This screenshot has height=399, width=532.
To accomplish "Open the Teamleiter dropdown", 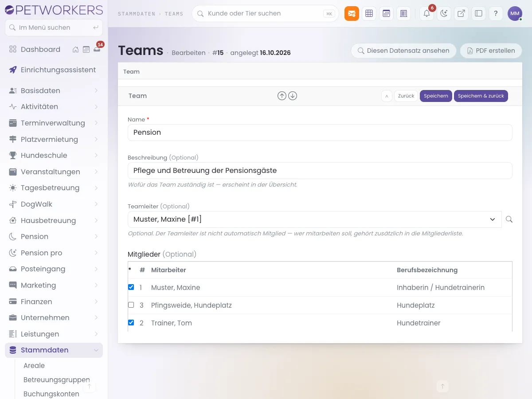I will coord(315,219).
